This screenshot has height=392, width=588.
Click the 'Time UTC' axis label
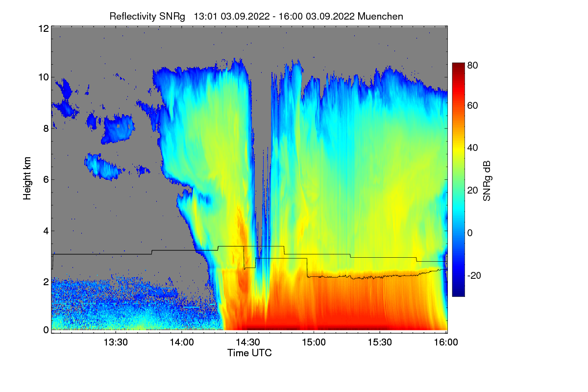(249, 353)
